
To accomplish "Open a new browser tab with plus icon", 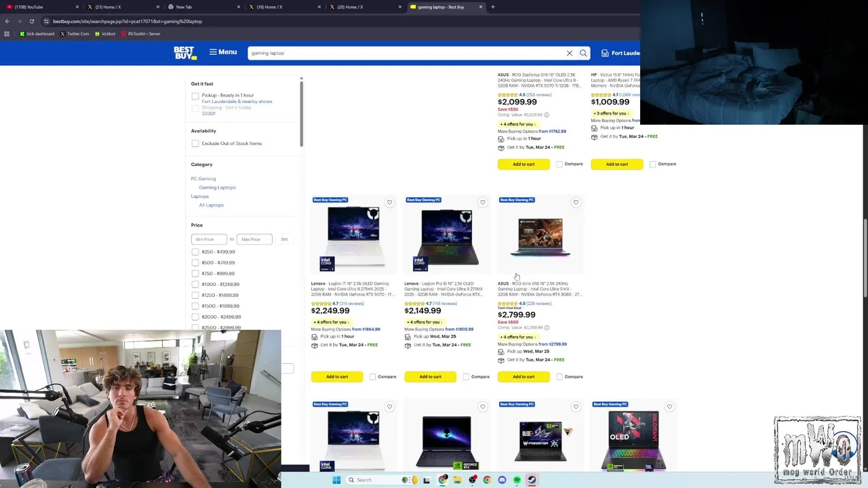I will 493,7.
